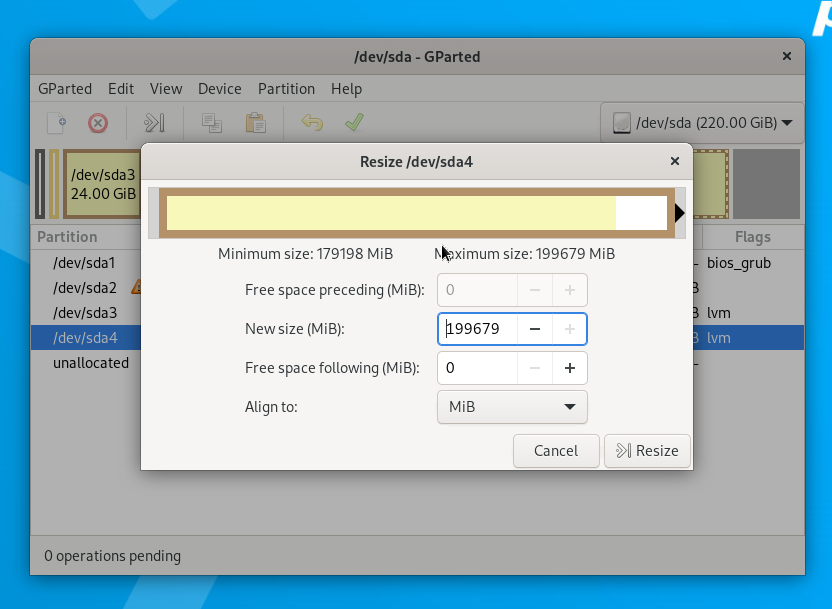
Task: Increase Free space following with plus
Action: 570,368
